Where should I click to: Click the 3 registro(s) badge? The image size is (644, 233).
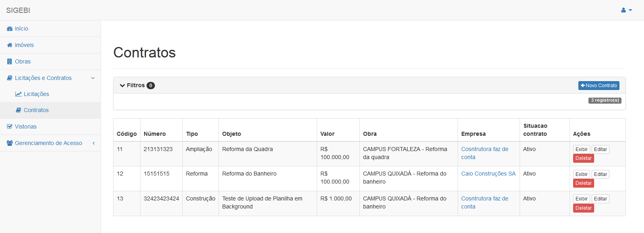click(605, 100)
